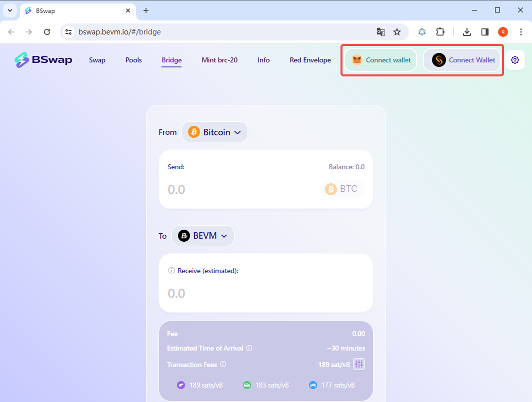Expand the To BEVM network dropdown
The width and height of the screenshot is (532, 402).
pyautogui.click(x=203, y=236)
